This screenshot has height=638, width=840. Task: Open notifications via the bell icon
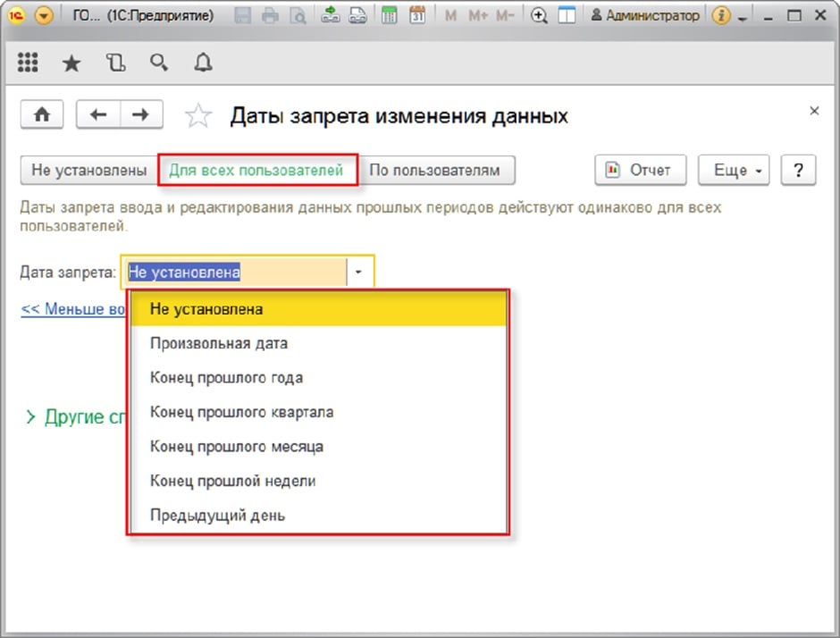point(203,62)
